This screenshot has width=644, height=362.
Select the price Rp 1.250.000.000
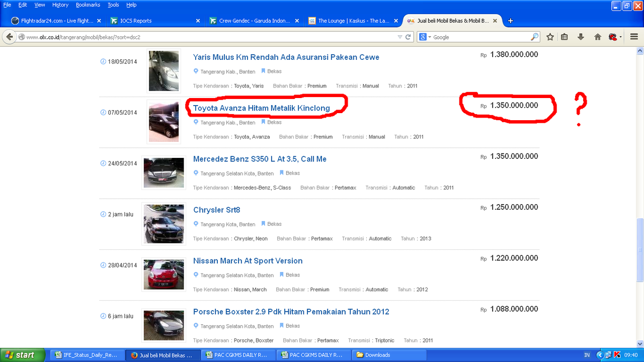(x=509, y=207)
